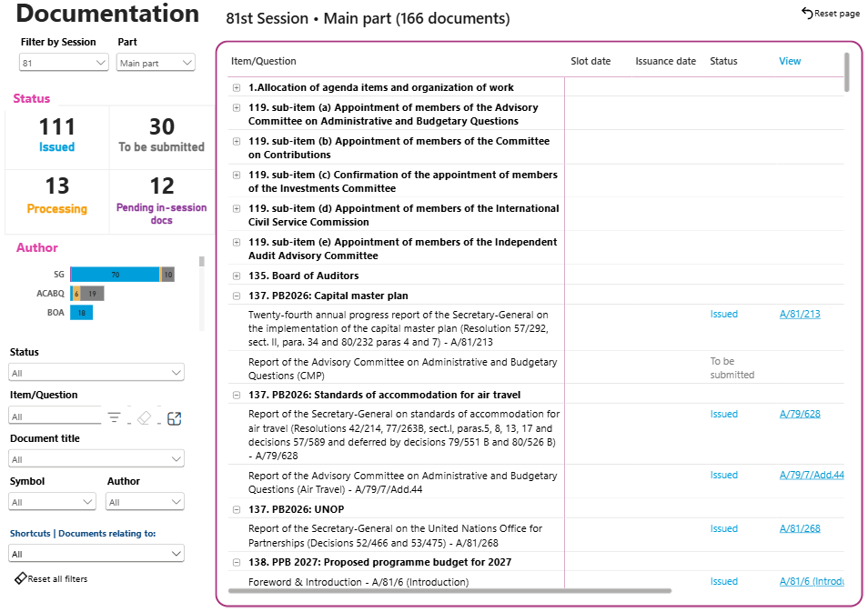Click the Reset all filters eraser icon
868x612 pixels.
pyautogui.click(x=21, y=578)
